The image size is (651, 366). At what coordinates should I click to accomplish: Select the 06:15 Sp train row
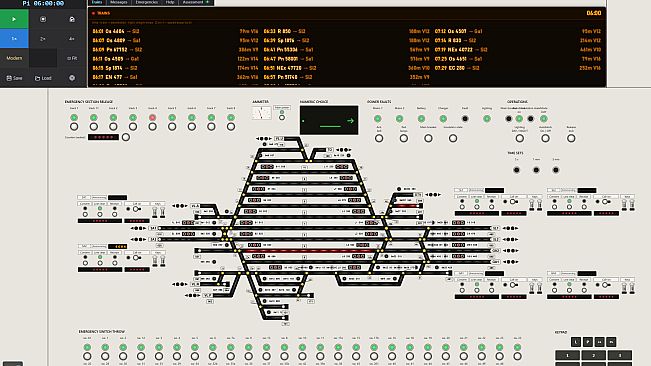click(175, 68)
